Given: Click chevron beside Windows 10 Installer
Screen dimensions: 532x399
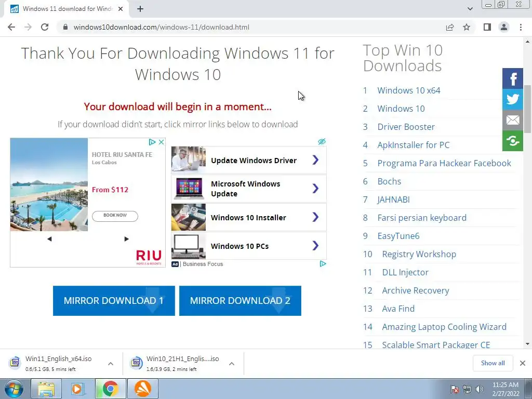Looking at the screenshot, I should coord(315,217).
